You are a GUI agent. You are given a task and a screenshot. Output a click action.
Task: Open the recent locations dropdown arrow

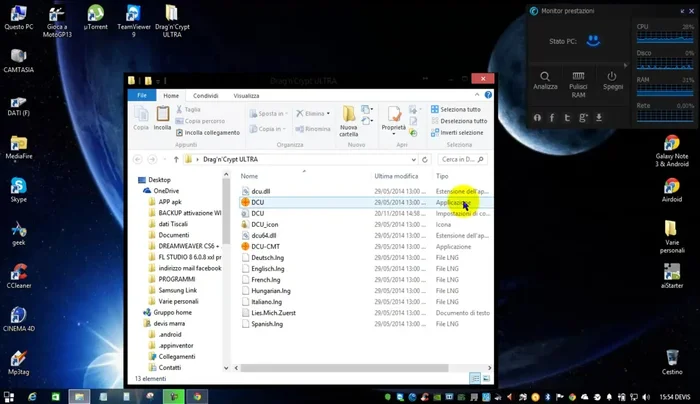(165, 159)
